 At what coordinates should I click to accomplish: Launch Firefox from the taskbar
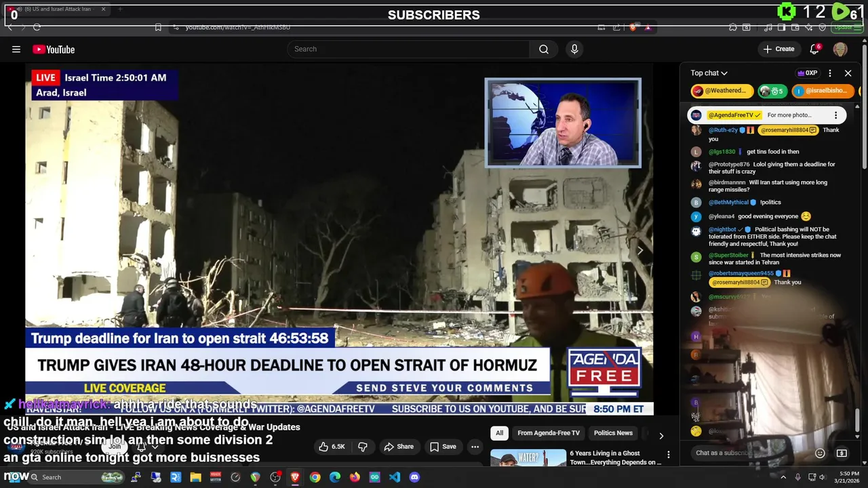pyautogui.click(x=355, y=477)
